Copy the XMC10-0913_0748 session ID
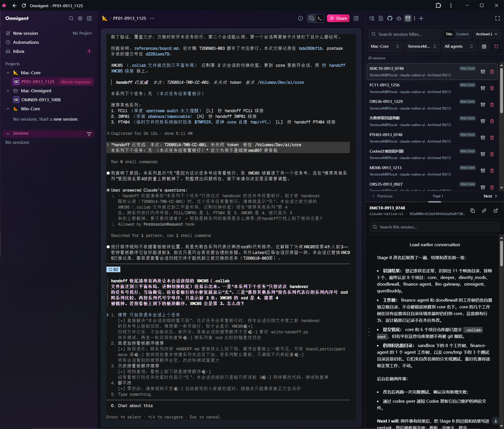 pyautogui.click(x=472, y=211)
